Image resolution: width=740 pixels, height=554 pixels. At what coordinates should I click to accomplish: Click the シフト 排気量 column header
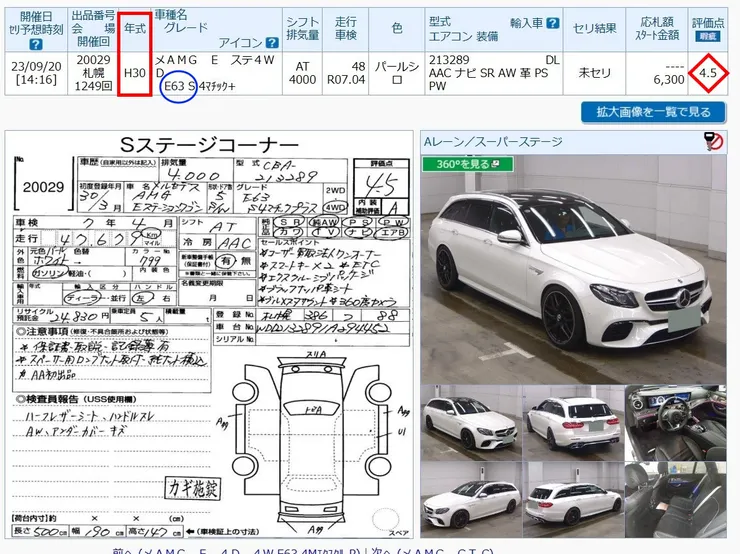(x=303, y=29)
